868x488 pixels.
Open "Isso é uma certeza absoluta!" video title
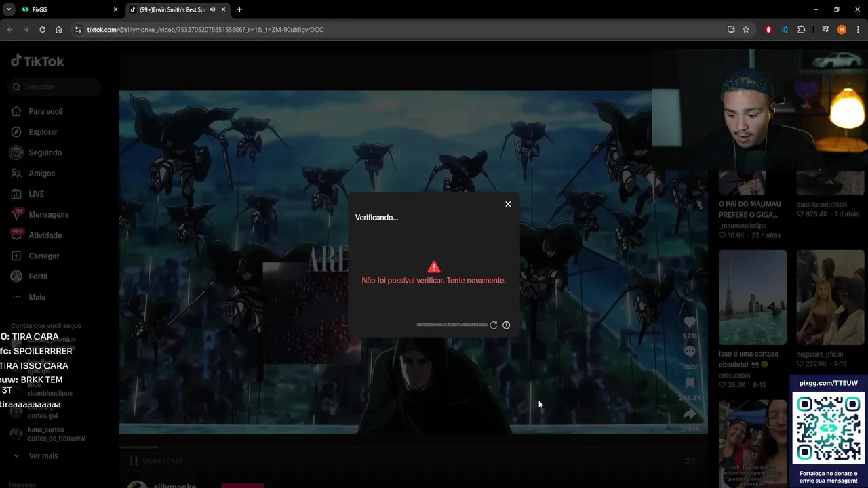point(749,359)
